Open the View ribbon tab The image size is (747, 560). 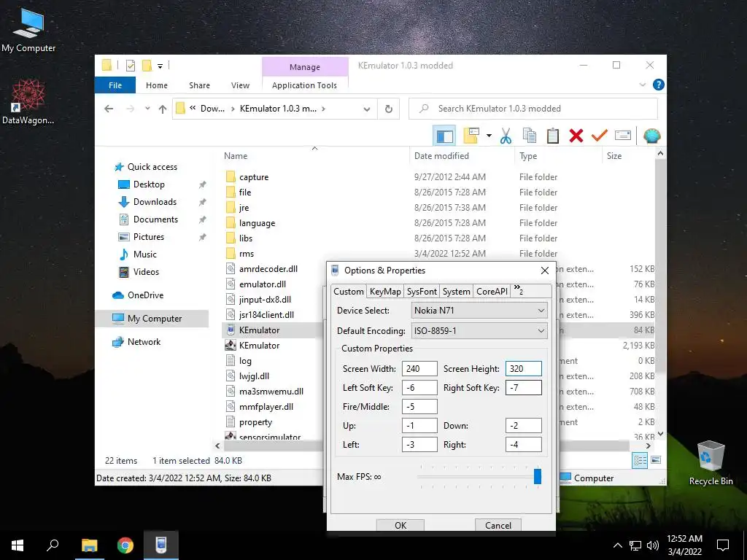240,85
